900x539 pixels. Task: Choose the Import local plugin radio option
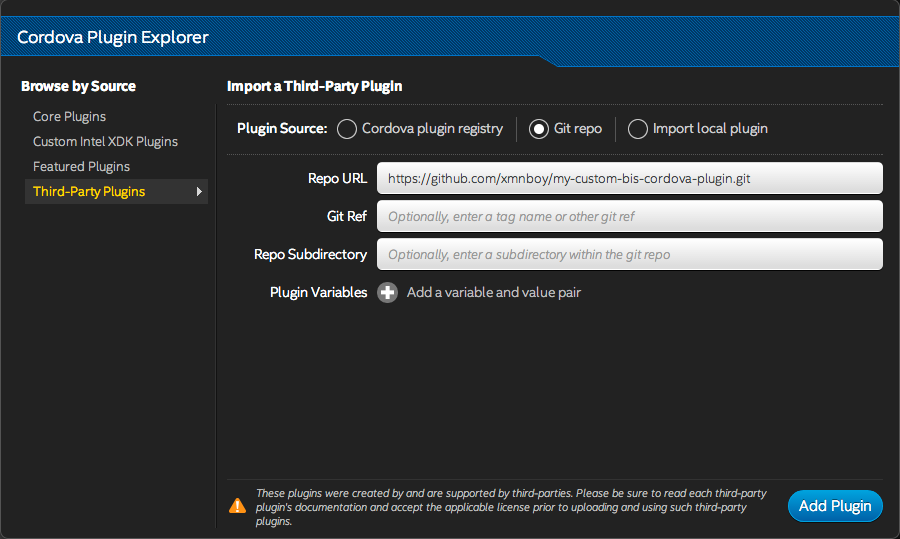(x=637, y=129)
